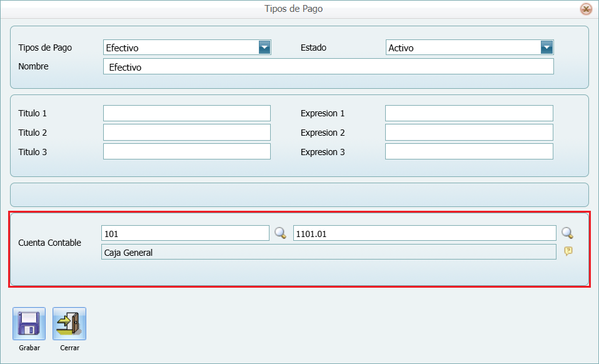Click magnifier search icon next to 101 field
The image size is (599, 364).
tap(281, 233)
